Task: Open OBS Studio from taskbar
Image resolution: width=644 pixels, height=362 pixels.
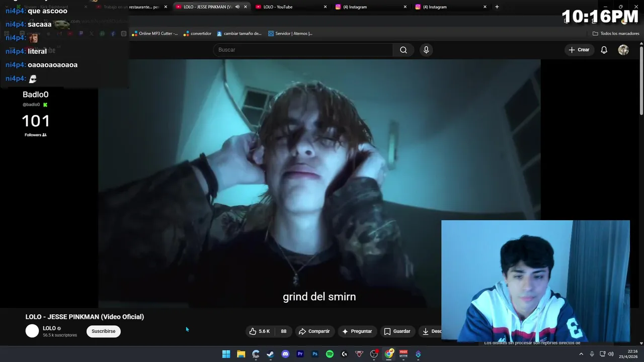Action: (x=374, y=354)
